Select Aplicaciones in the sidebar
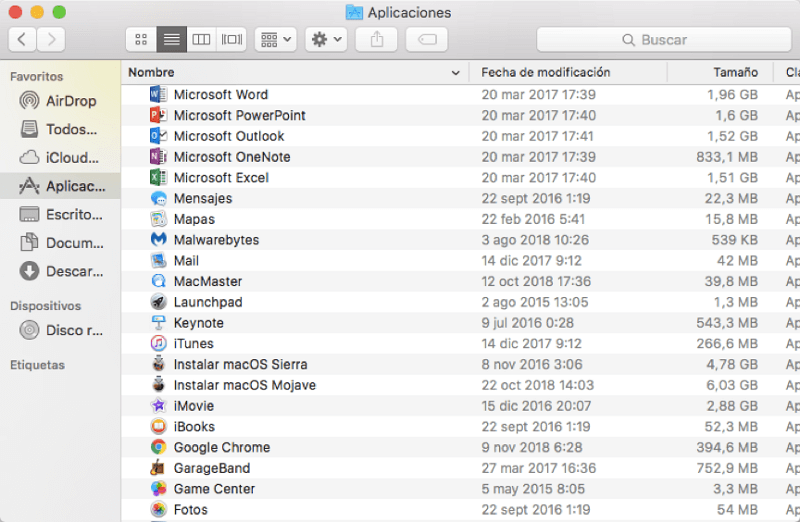 (x=60, y=186)
